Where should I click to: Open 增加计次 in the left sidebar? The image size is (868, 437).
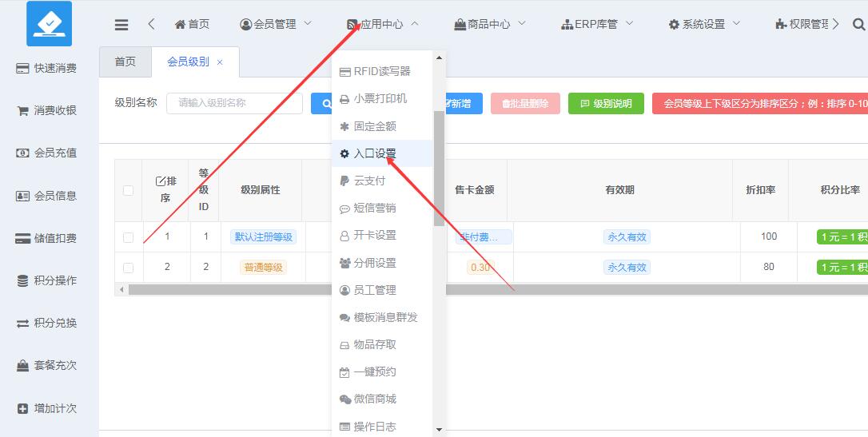[48, 408]
